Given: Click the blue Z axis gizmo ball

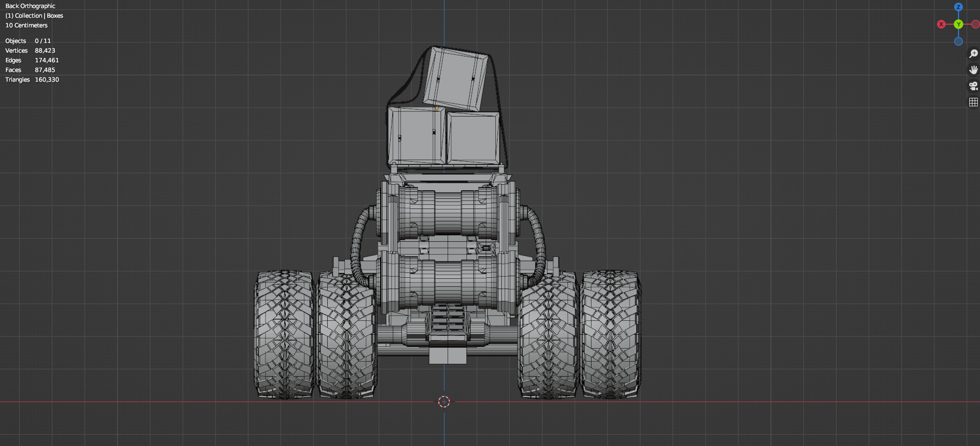Looking at the screenshot, I should pyautogui.click(x=958, y=7).
